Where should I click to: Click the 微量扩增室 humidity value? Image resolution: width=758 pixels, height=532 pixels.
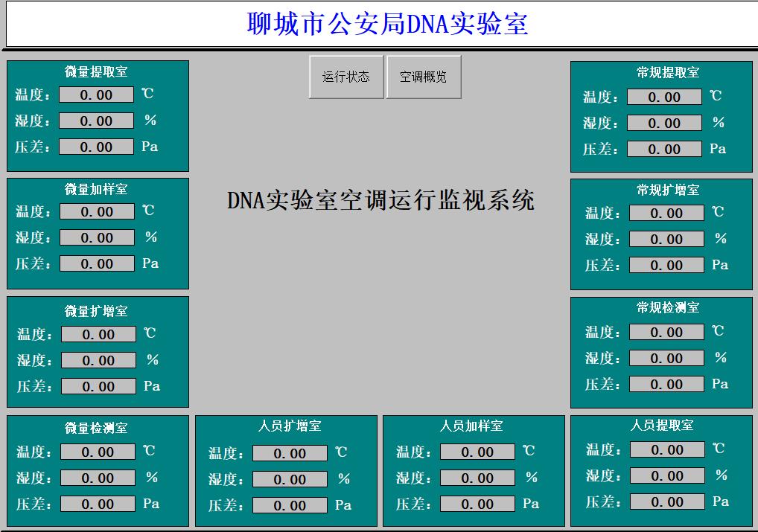98,360
